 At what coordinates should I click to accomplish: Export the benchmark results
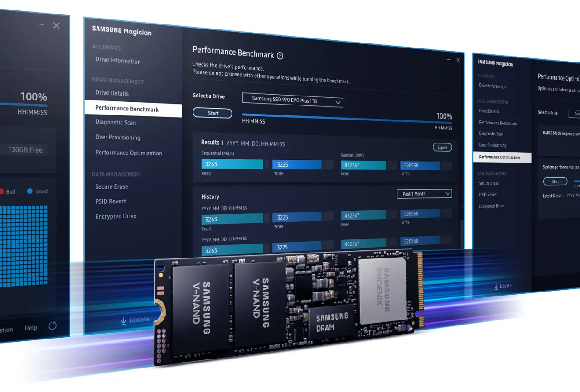[442, 147]
